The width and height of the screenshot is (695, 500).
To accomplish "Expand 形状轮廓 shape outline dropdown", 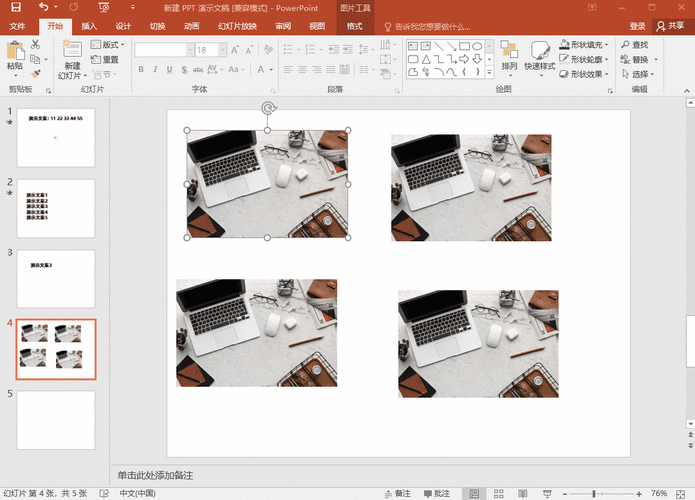I will [606, 59].
